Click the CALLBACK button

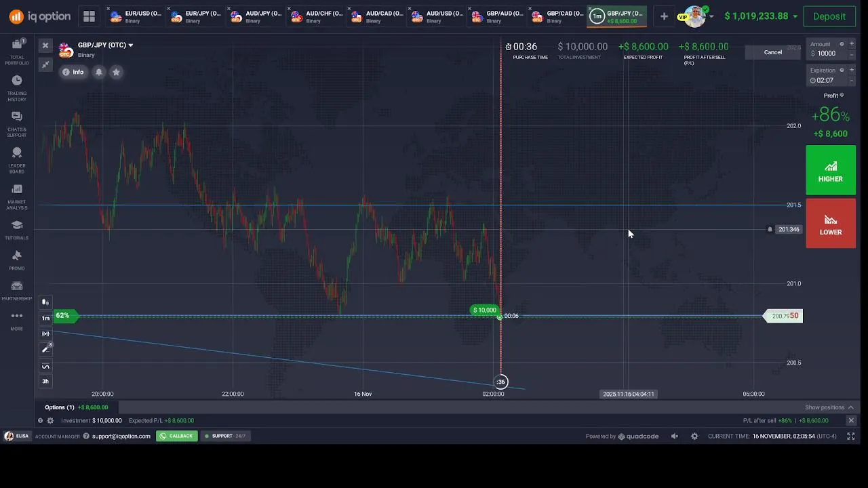(176, 436)
